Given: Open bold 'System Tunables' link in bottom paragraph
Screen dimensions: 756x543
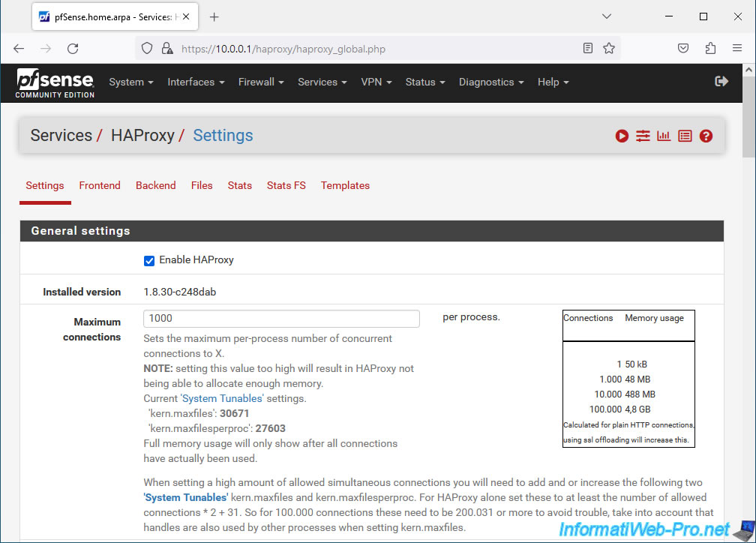Looking at the screenshot, I should click(186, 497).
